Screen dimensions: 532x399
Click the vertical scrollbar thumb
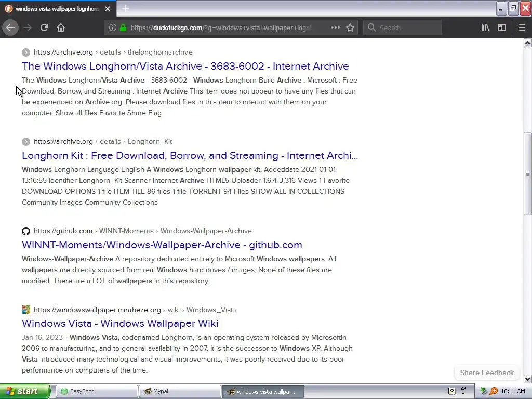point(528,174)
